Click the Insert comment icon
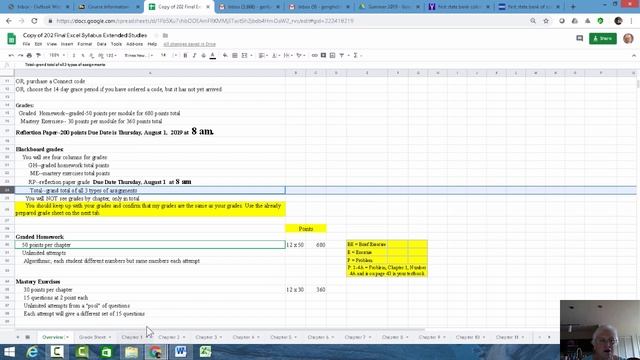The height and width of the screenshot is (360, 640). (x=323, y=56)
